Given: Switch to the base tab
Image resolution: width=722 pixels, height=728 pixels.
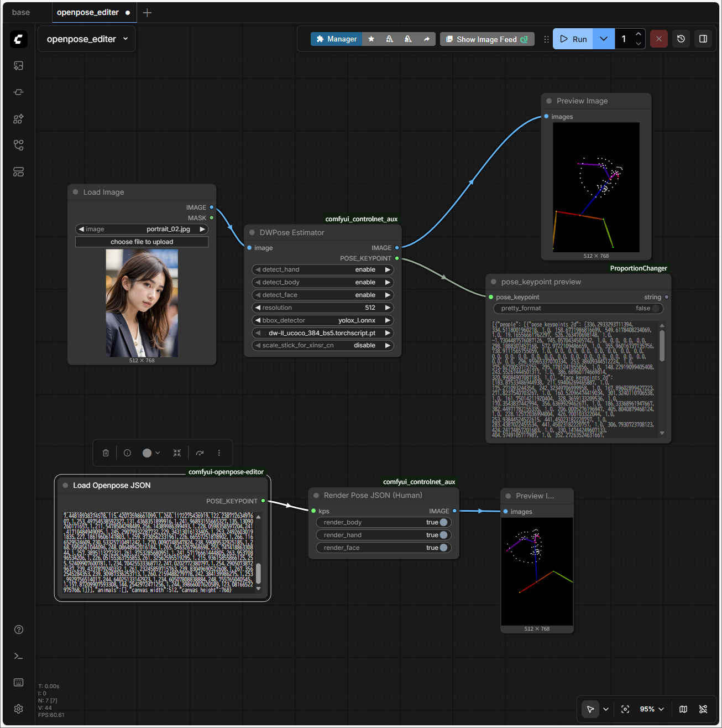Looking at the screenshot, I should point(21,12).
